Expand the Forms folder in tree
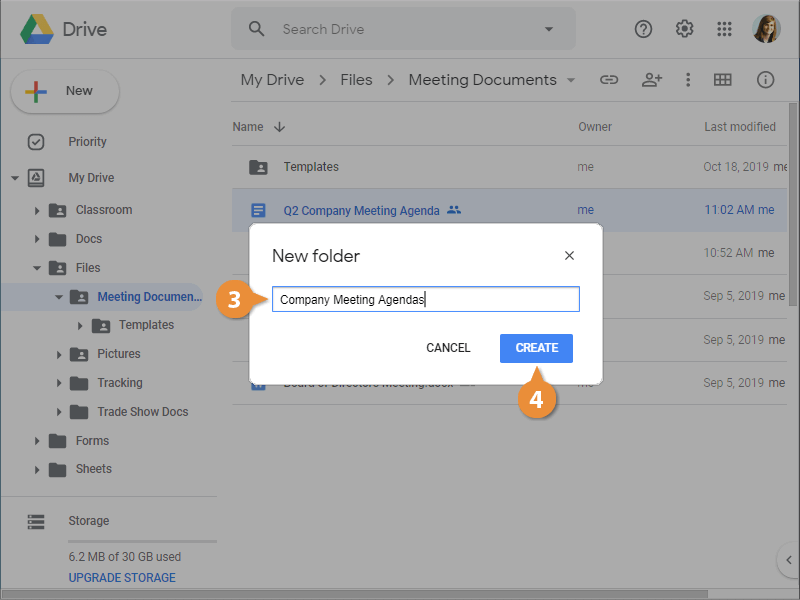The height and width of the screenshot is (600, 800). pos(37,441)
